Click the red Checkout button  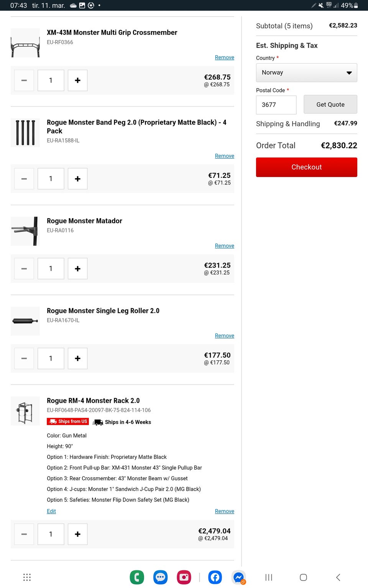(x=306, y=167)
